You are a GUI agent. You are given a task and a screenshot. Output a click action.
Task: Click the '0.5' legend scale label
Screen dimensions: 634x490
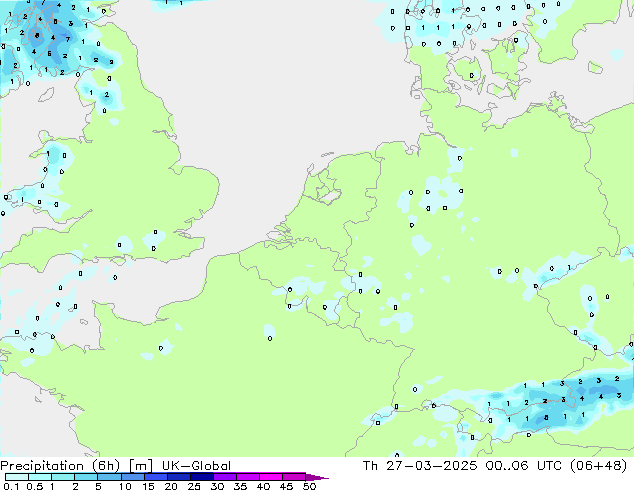[34, 486]
